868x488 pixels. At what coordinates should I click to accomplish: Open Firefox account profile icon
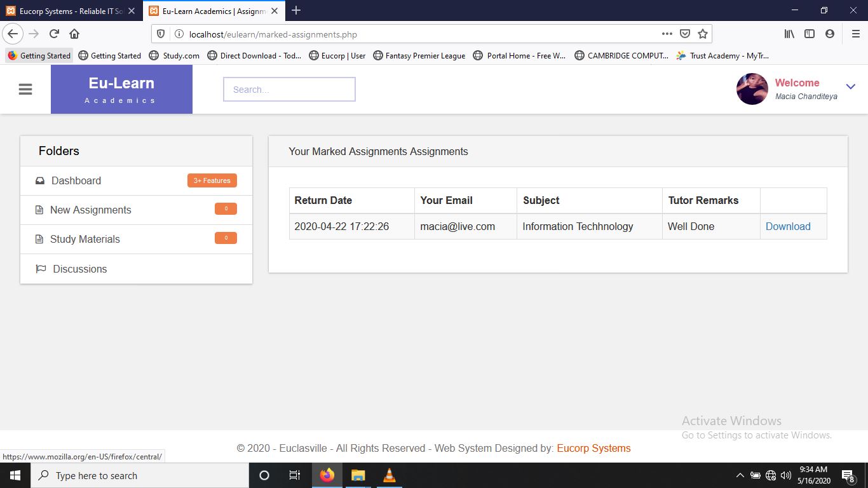tap(829, 34)
